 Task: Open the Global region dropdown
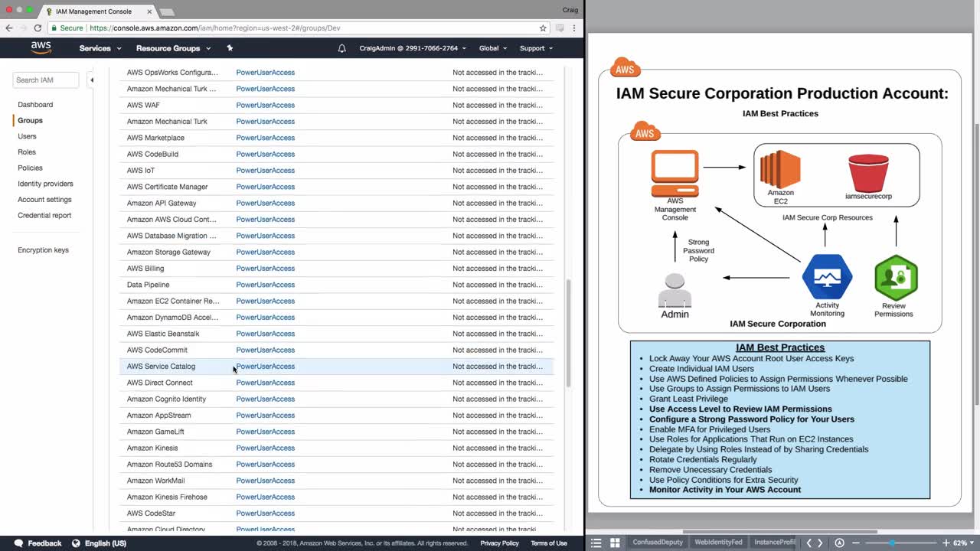point(493,48)
